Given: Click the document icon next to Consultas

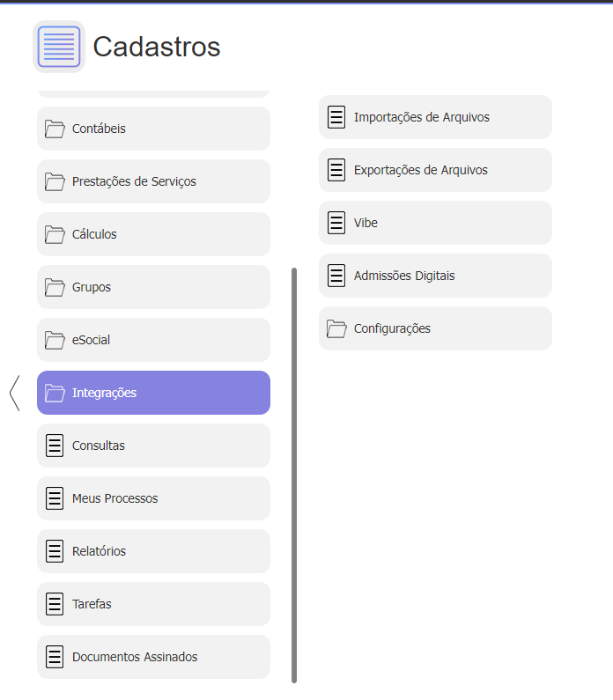Looking at the screenshot, I should pos(55,446).
